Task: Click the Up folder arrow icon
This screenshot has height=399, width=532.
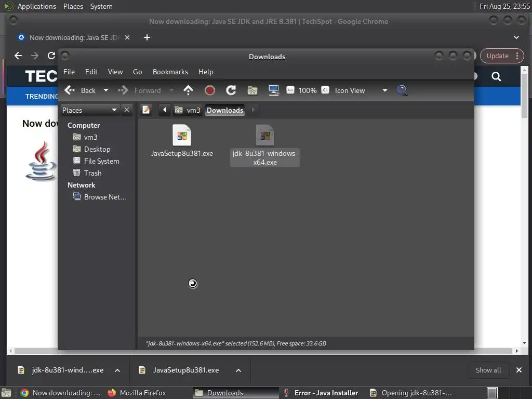Action: (x=188, y=90)
